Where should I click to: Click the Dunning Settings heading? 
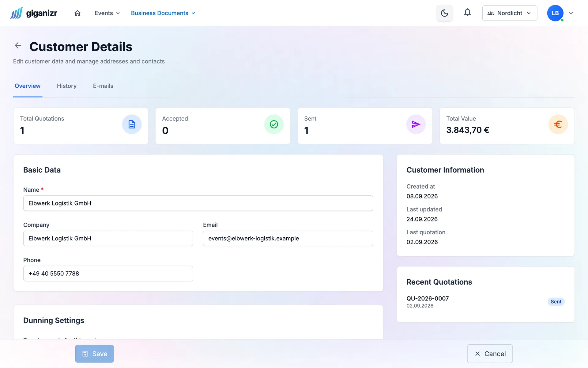pos(54,320)
